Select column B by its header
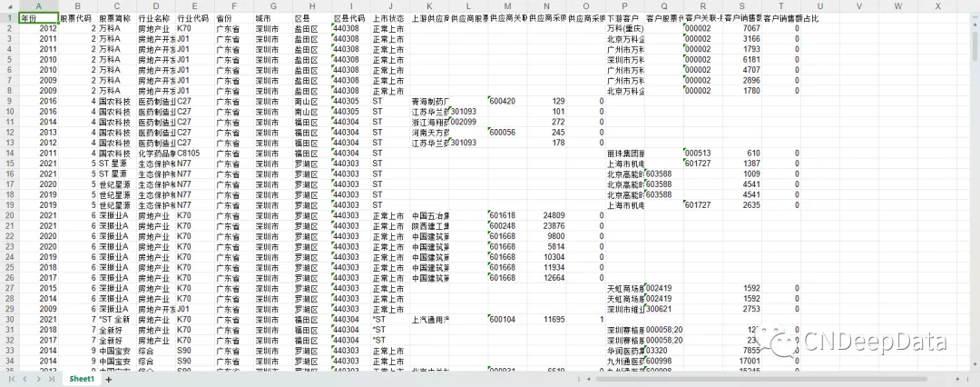 coord(77,5)
